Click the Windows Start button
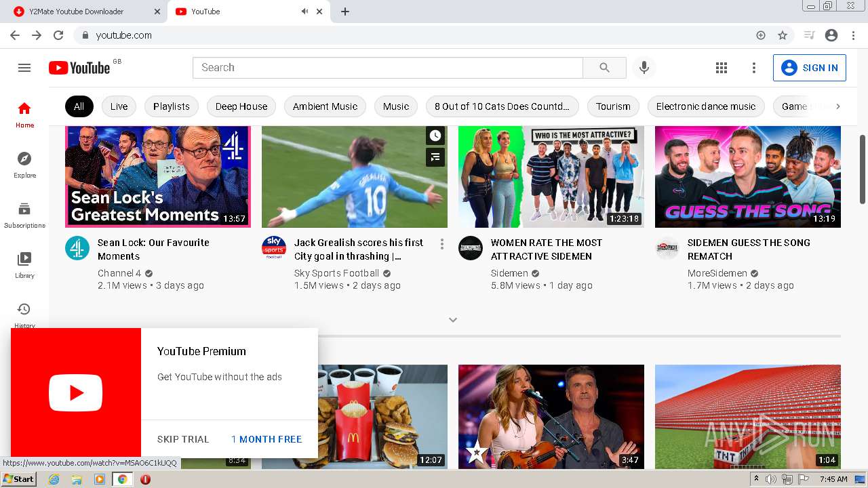Screen dimensions: 868x488 coord(18,479)
